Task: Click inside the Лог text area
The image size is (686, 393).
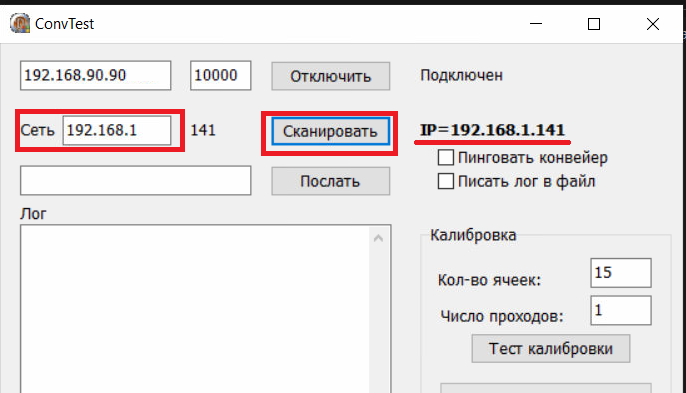Action: (195, 309)
